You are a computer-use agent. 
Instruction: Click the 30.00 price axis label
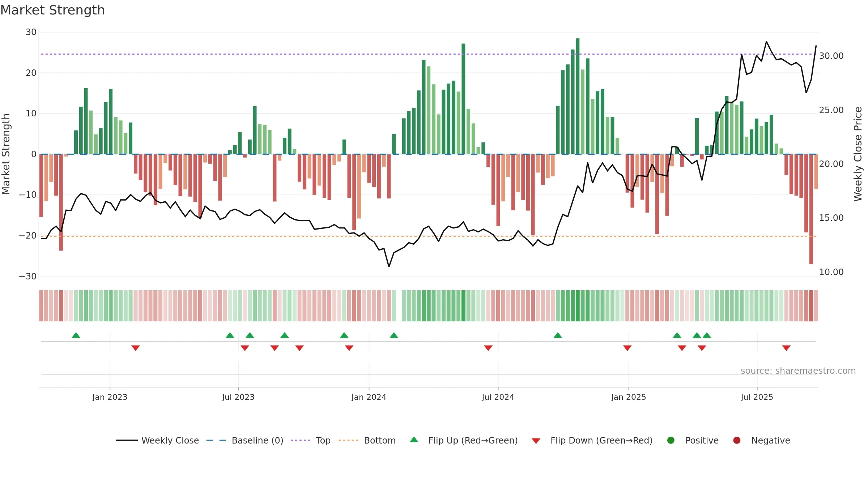pos(831,56)
